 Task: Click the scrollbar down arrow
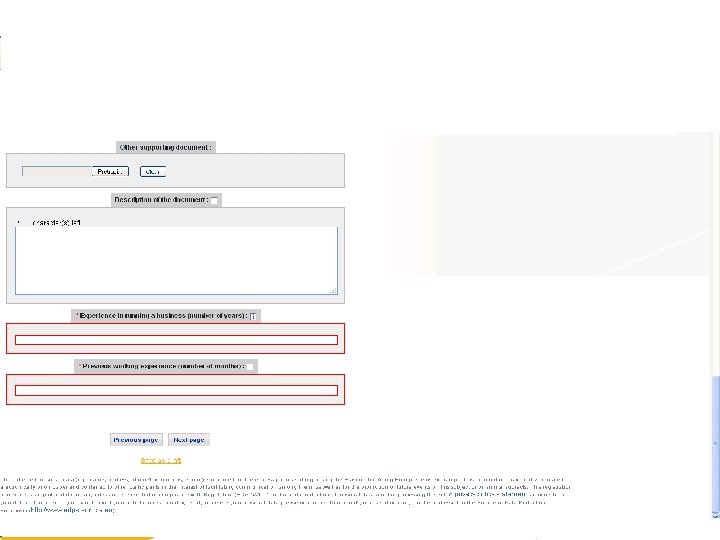(715, 515)
